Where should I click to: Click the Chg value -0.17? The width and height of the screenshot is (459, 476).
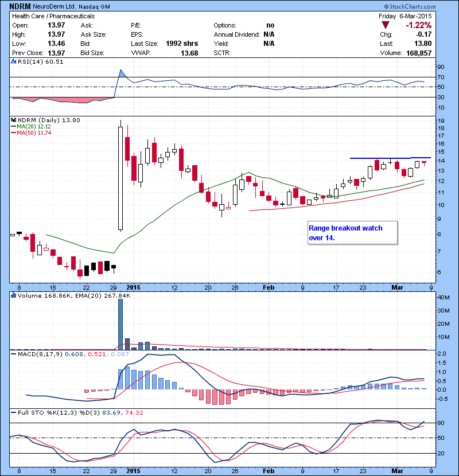pos(424,34)
